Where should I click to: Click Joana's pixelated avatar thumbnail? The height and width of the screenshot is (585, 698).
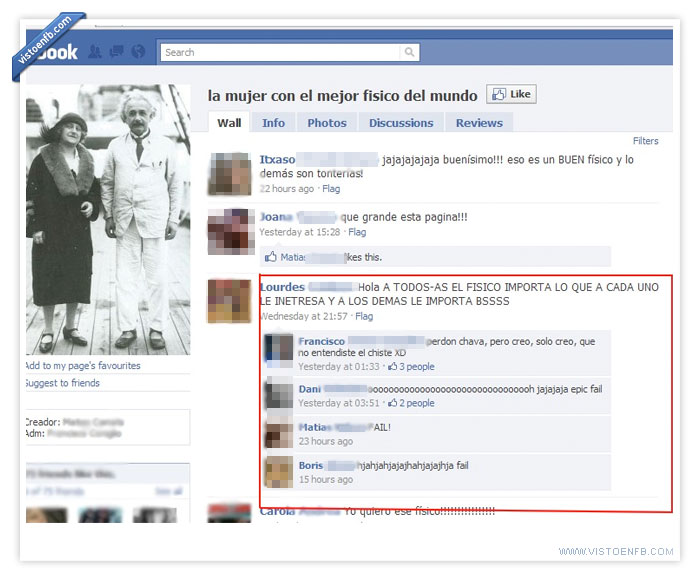click(x=231, y=232)
